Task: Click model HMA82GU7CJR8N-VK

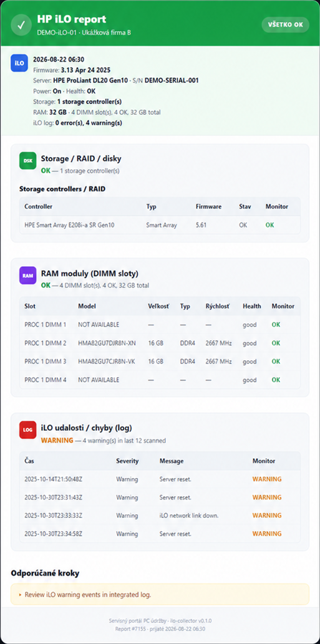Action: click(x=107, y=362)
